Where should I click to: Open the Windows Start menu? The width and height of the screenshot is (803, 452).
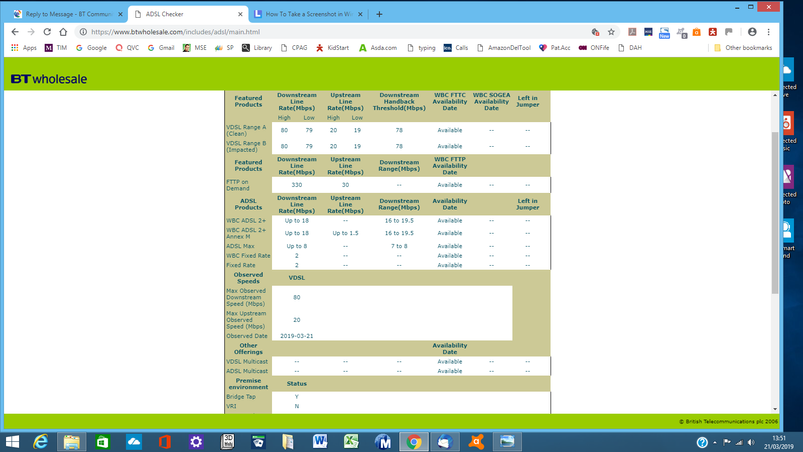(12, 441)
